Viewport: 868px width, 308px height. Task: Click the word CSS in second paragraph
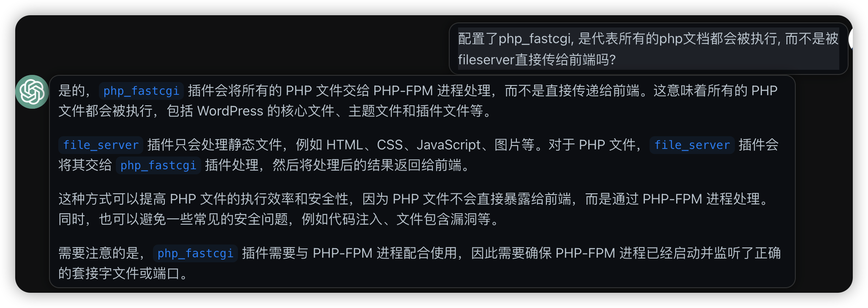[390, 145]
